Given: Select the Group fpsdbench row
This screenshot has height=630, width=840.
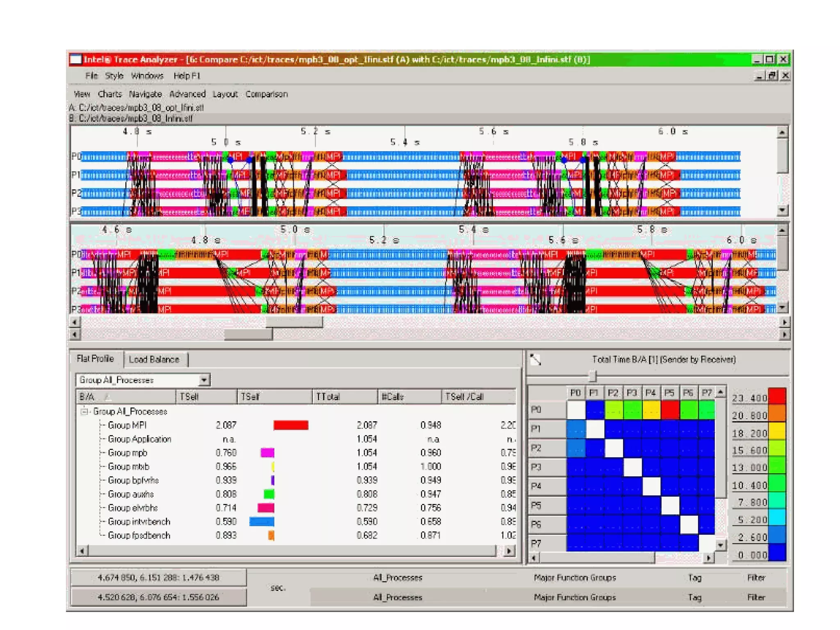Looking at the screenshot, I should 297,536.
